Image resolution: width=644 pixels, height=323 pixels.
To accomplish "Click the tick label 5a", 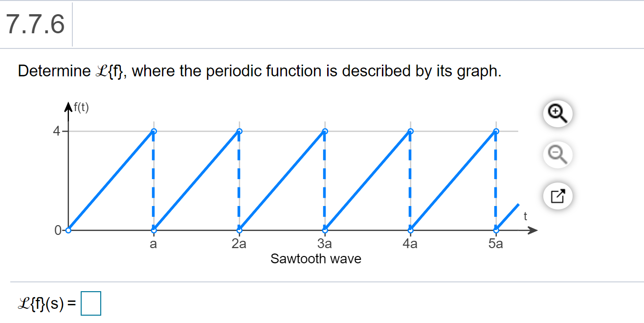I will [495, 243].
